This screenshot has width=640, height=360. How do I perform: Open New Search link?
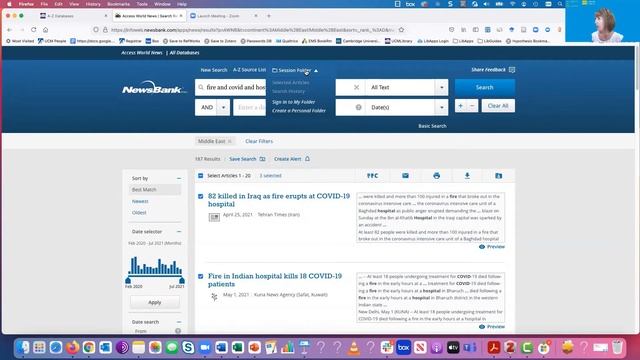[213, 70]
